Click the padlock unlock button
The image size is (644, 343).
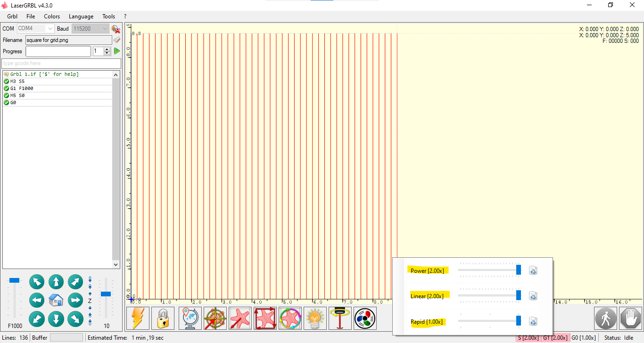163,318
